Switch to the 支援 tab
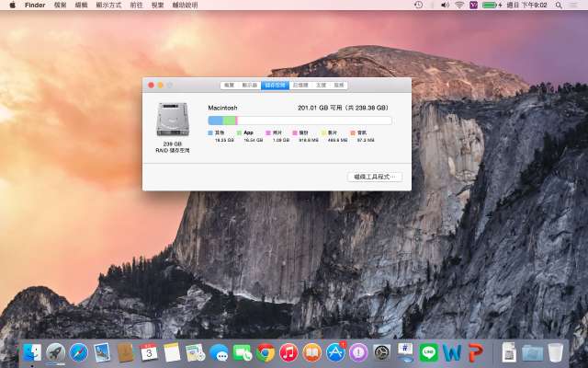Image resolution: width=588 pixels, height=368 pixels. coord(321,86)
